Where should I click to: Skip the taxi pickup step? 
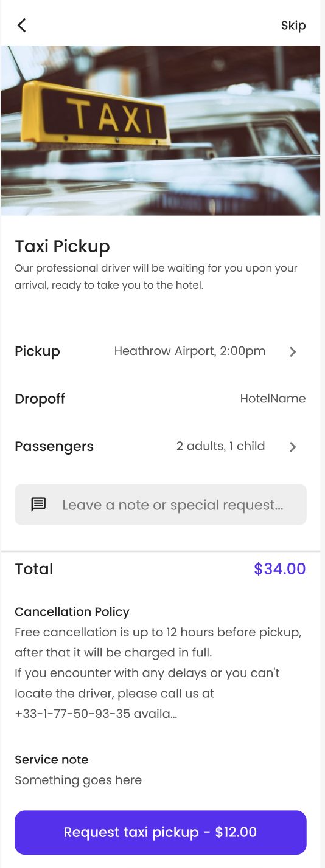coord(293,26)
